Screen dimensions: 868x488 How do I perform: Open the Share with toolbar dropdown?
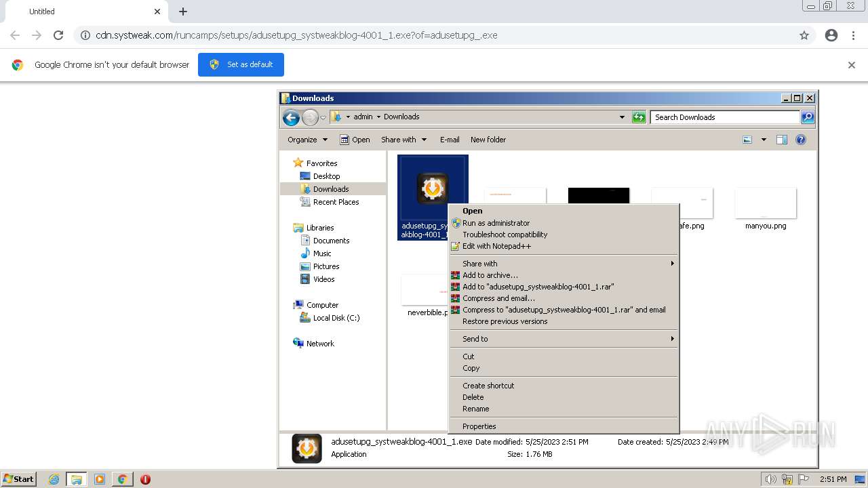pyautogui.click(x=404, y=140)
